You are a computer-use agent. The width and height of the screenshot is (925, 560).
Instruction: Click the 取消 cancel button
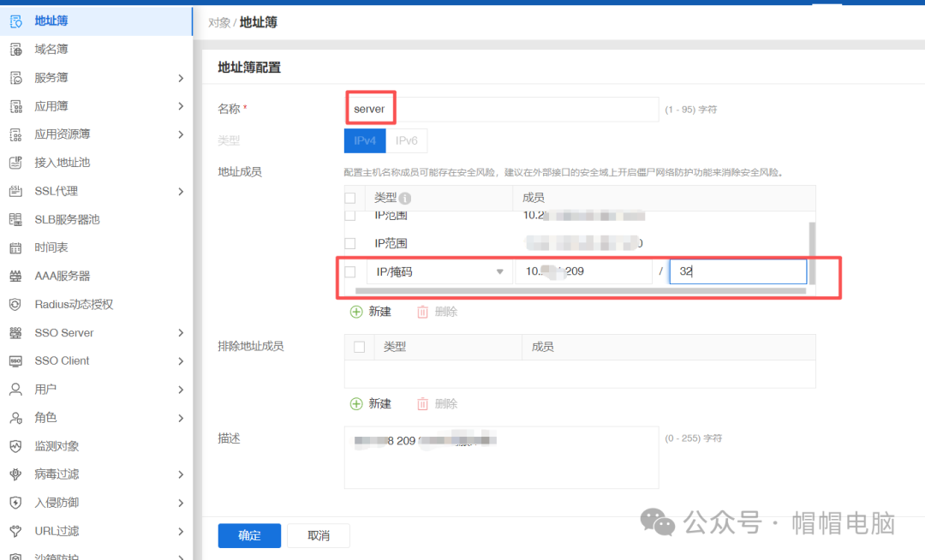(318, 535)
